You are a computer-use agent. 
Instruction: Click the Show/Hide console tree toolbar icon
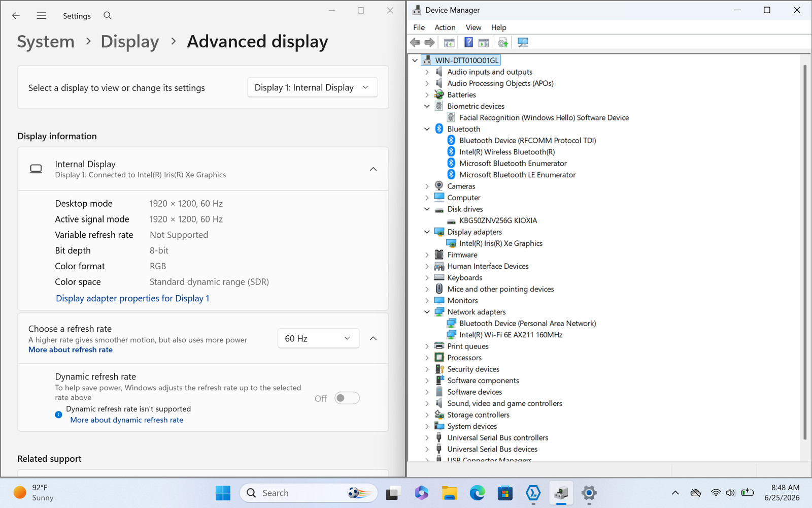point(449,43)
